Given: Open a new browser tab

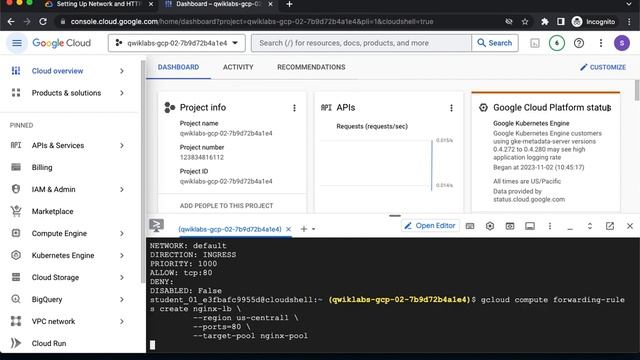Looking at the screenshot, I should tap(289, 4).
